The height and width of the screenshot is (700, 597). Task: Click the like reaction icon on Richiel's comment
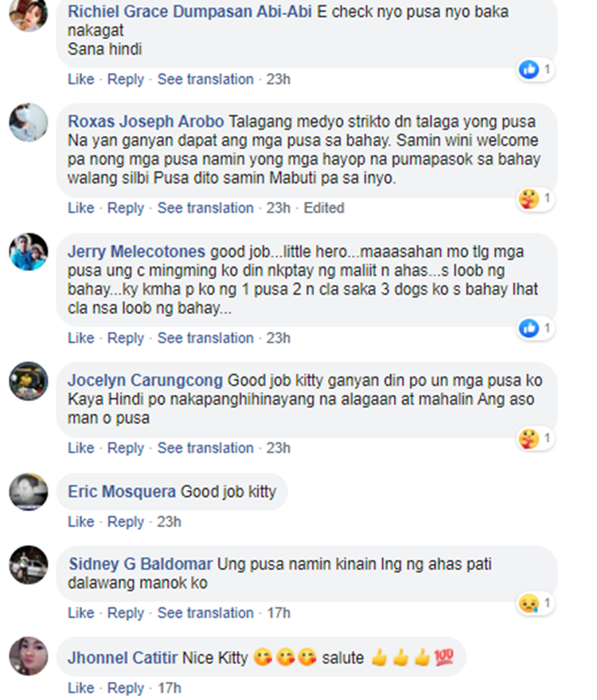(x=529, y=69)
